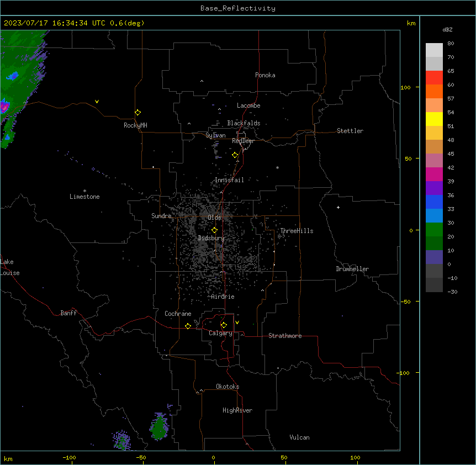
Task: Click the 65 dBZ red color swatch
Action: coord(434,78)
